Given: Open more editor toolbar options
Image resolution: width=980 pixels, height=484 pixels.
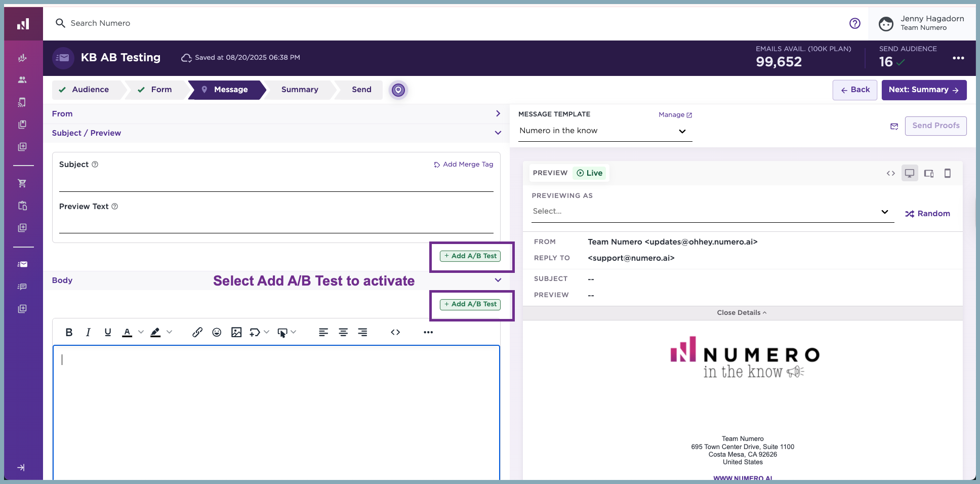Looking at the screenshot, I should (x=428, y=332).
